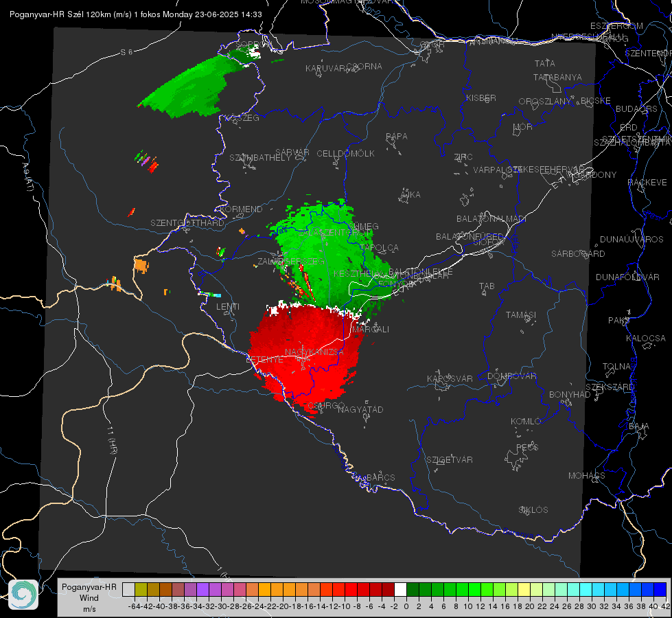Click the PÁPA city label
The height and width of the screenshot is (618, 672).
point(397,137)
